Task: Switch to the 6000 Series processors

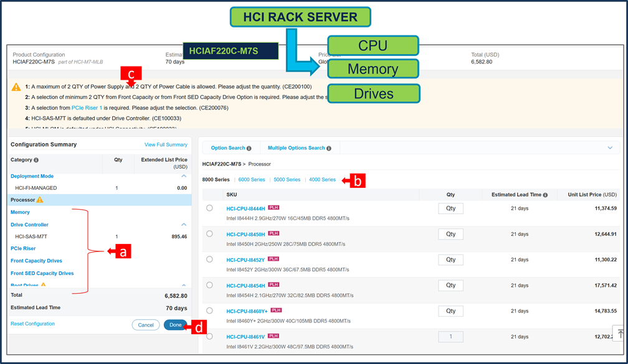Action: pos(252,180)
